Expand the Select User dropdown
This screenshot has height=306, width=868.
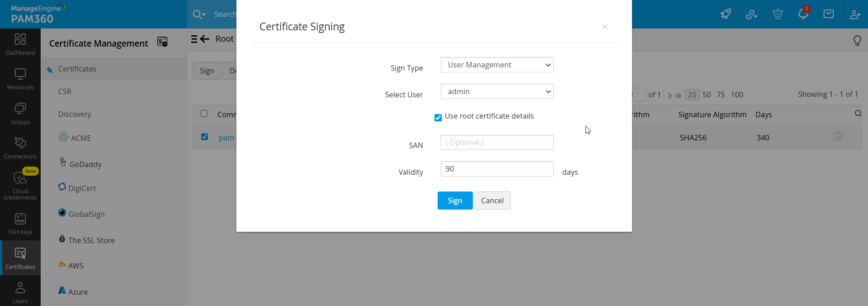click(497, 91)
